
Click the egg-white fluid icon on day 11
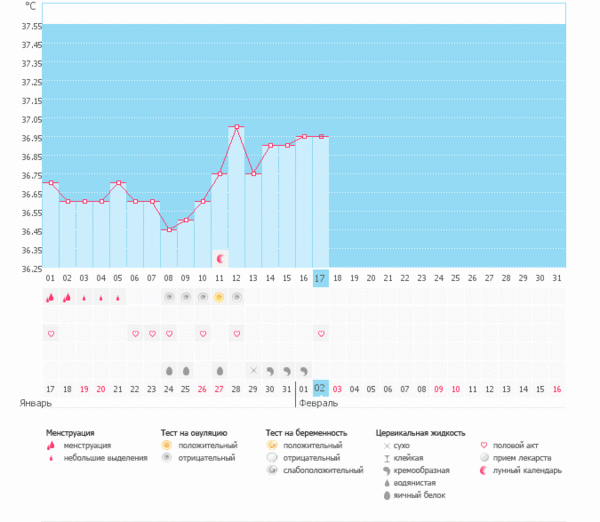click(220, 371)
